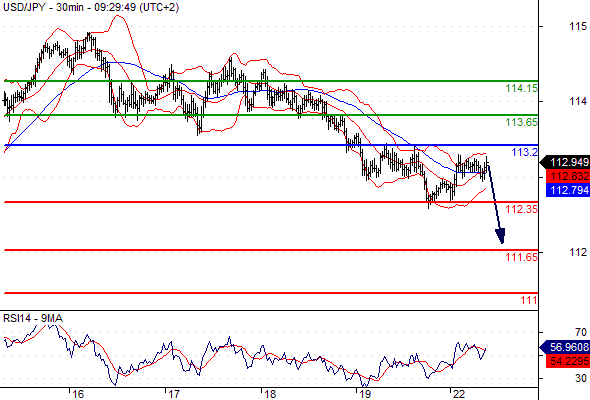Select the 112.35 support level label

(522, 209)
